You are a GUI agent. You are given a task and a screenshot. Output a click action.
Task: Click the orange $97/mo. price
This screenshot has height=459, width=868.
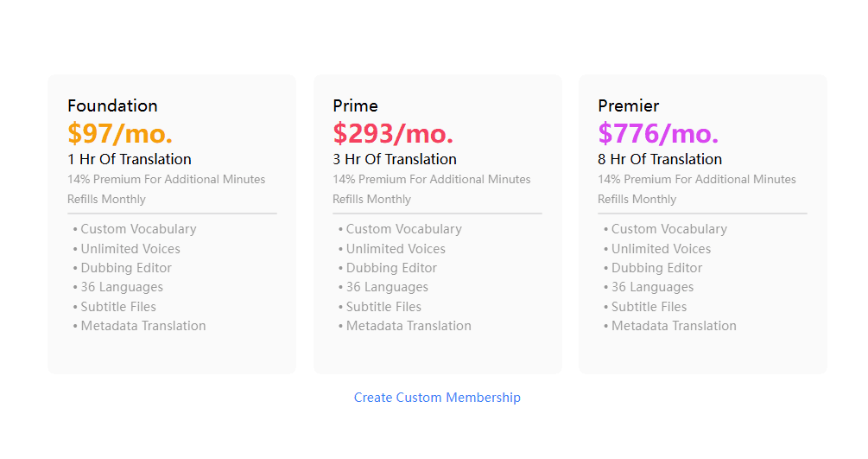click(120, 134)
